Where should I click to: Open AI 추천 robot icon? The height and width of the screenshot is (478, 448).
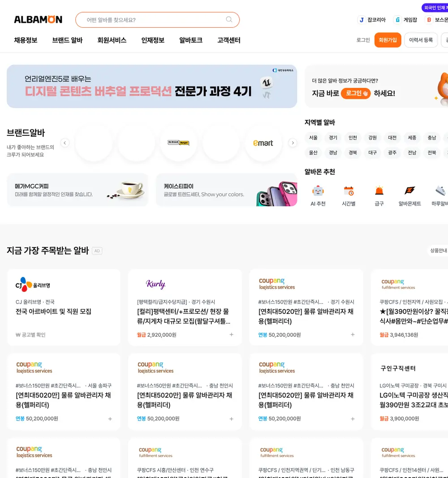point(318,191)
